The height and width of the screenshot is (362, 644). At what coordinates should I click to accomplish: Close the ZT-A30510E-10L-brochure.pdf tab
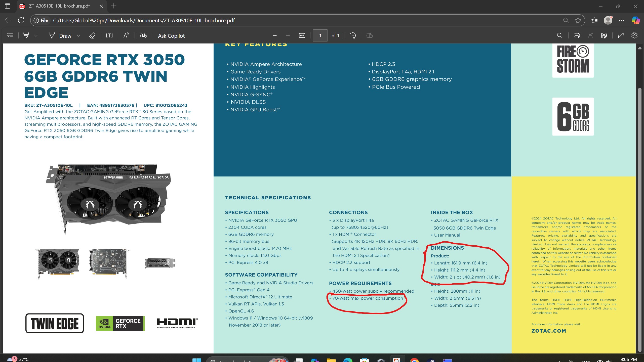coord(101,6)
